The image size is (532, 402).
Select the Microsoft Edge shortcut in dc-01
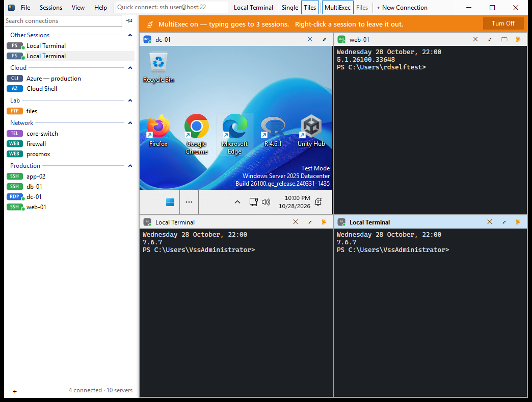(235, 135)
